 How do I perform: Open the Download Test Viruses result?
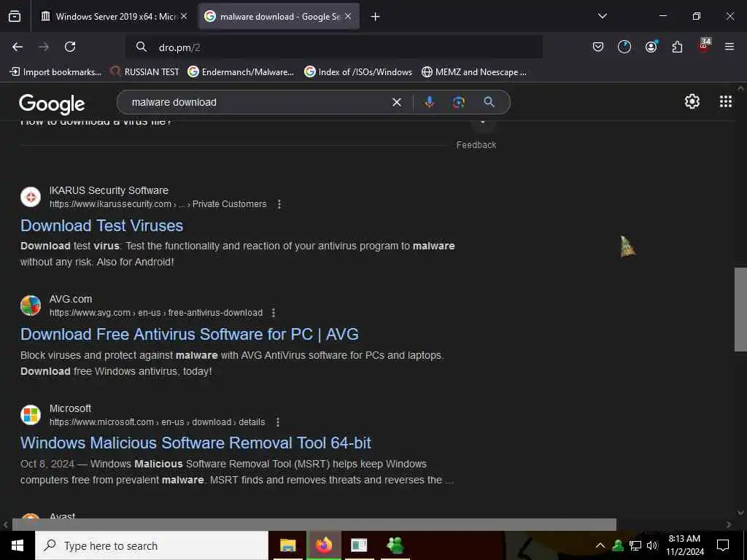coord(101,226)
